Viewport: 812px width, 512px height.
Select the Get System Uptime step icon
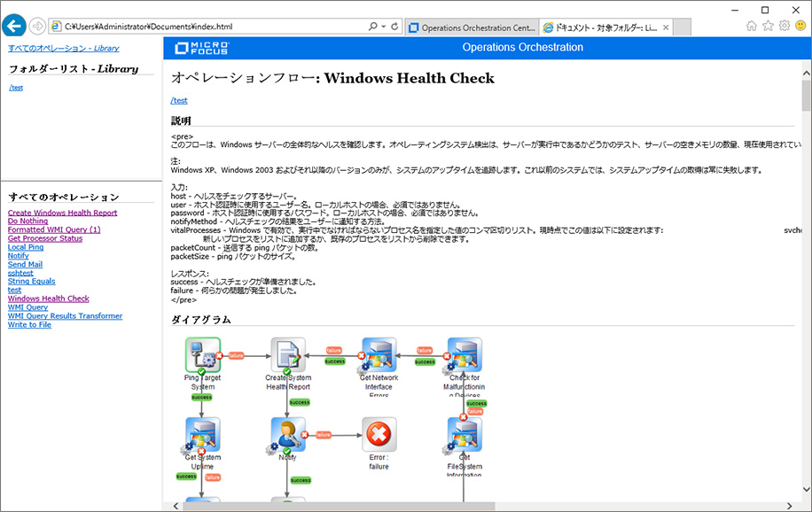click(202, 435)
